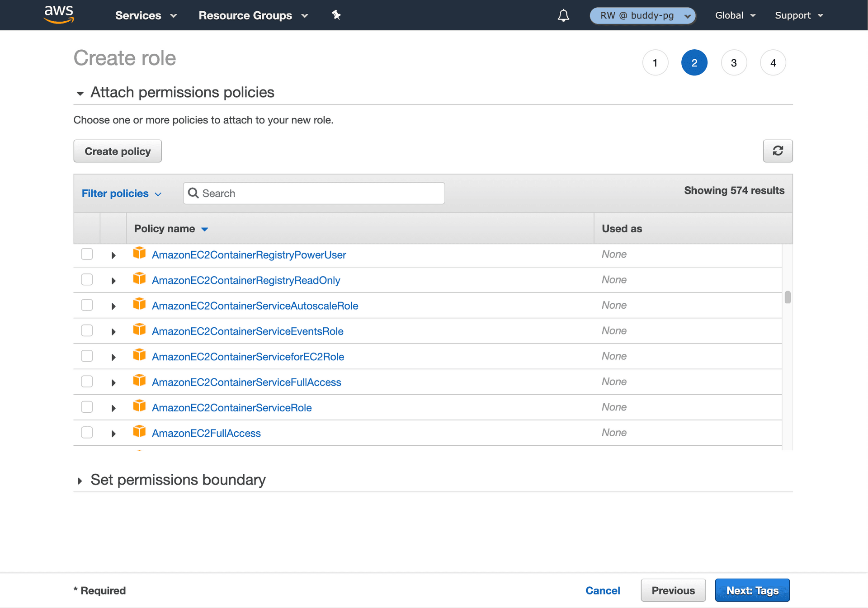This screenshot has height=608, width=868.
Task: Jump to wizard step 3
Action: [734, 62]
